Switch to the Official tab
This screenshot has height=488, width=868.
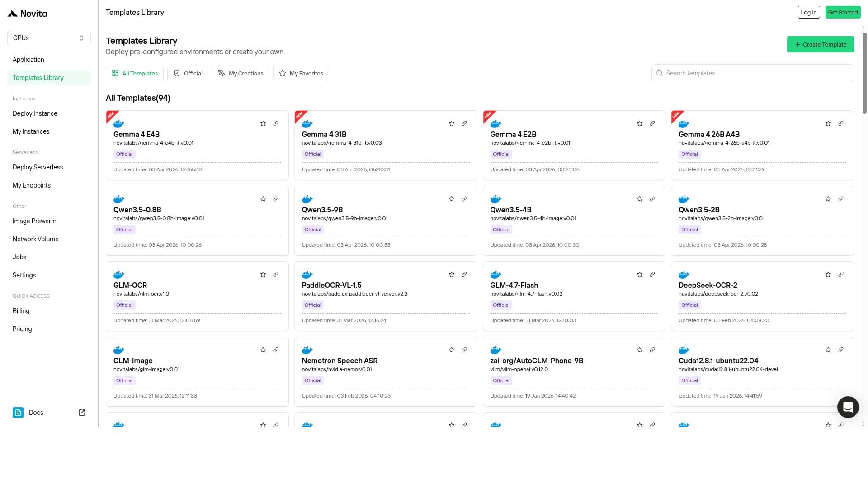pyautogui.click(x=188, y=73)
